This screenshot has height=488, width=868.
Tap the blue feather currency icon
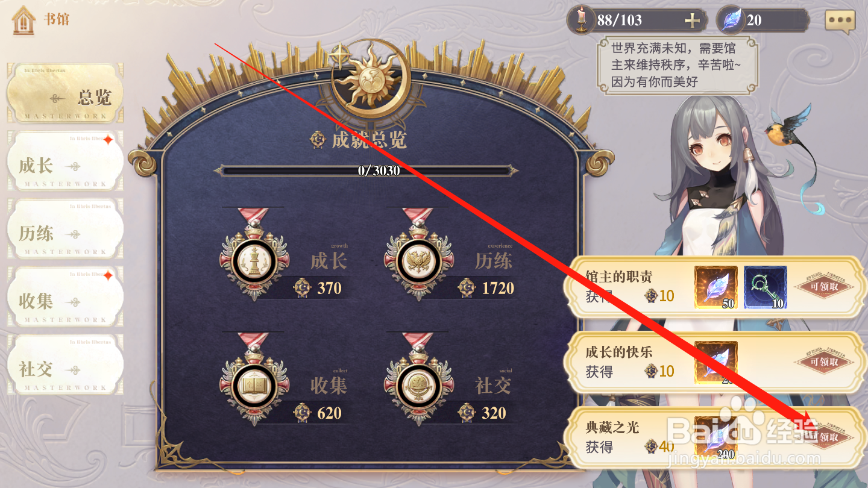tap(731, 20)
